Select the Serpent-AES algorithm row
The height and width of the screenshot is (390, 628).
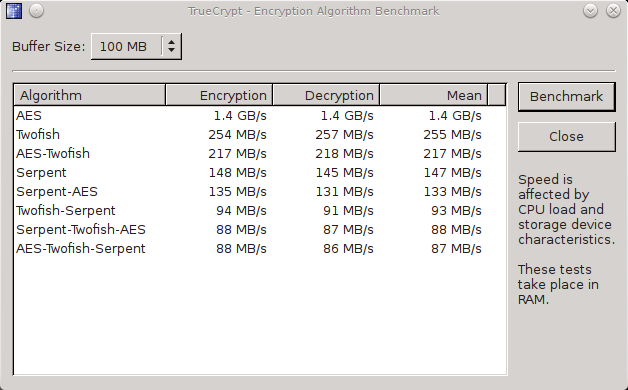pyautogui.click(x=260, y=192)
